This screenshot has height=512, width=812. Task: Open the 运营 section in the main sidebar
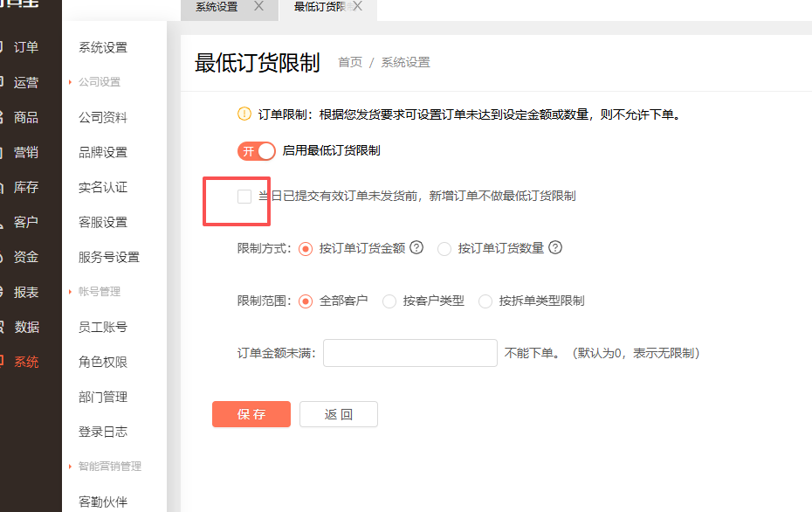pyautogui.click(x=26, y=82)
